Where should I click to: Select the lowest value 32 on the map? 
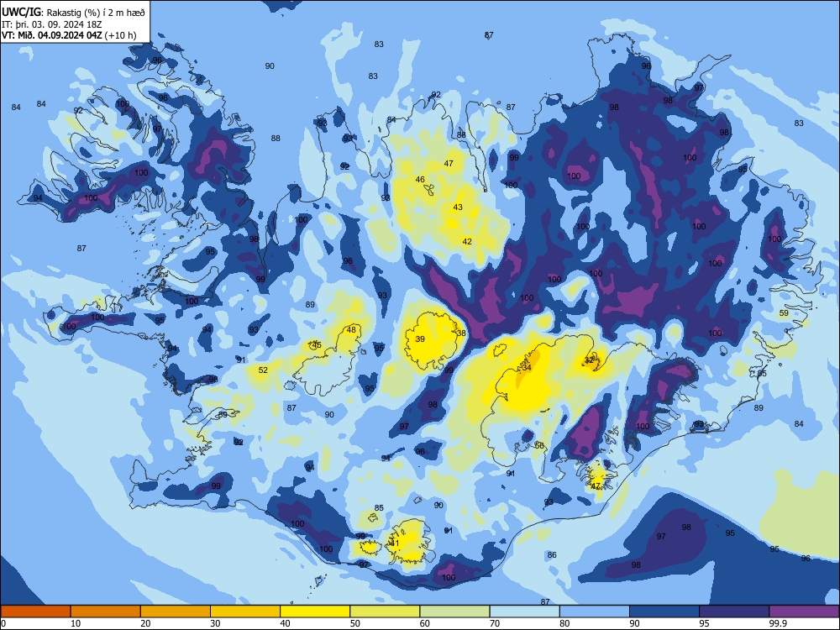click(x=590, y=360)
